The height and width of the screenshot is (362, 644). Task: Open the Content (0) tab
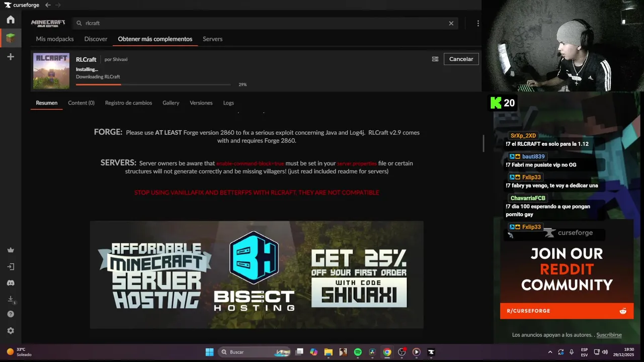click(81, 103)
